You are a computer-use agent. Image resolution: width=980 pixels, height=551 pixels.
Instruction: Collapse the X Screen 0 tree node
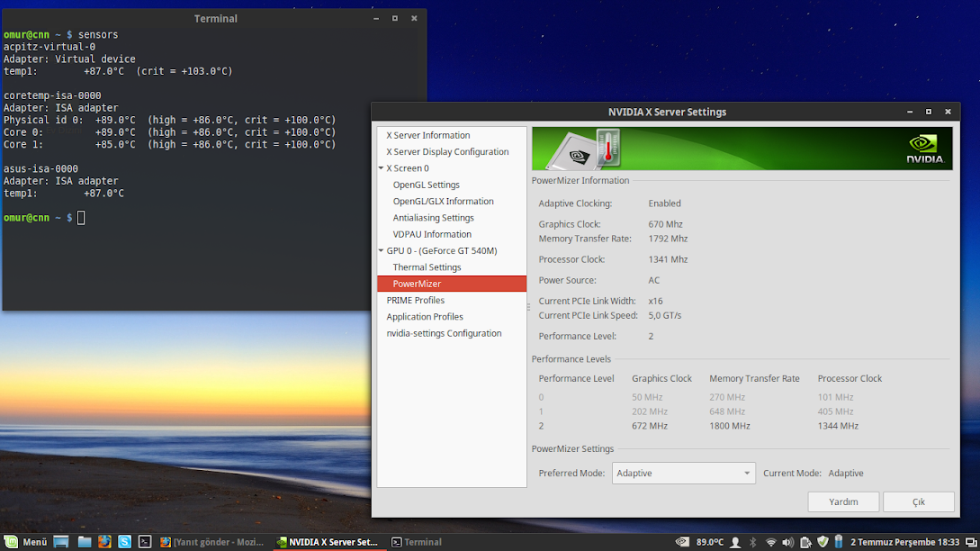381,168
